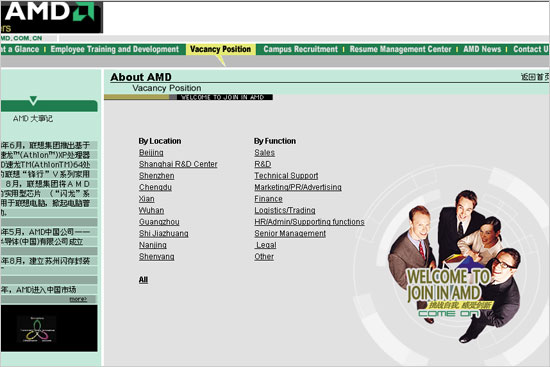Open the colorful trefoil diagram thumbnail
The height and width of the screenshot is (367, 550).
[x=37, y=329]
